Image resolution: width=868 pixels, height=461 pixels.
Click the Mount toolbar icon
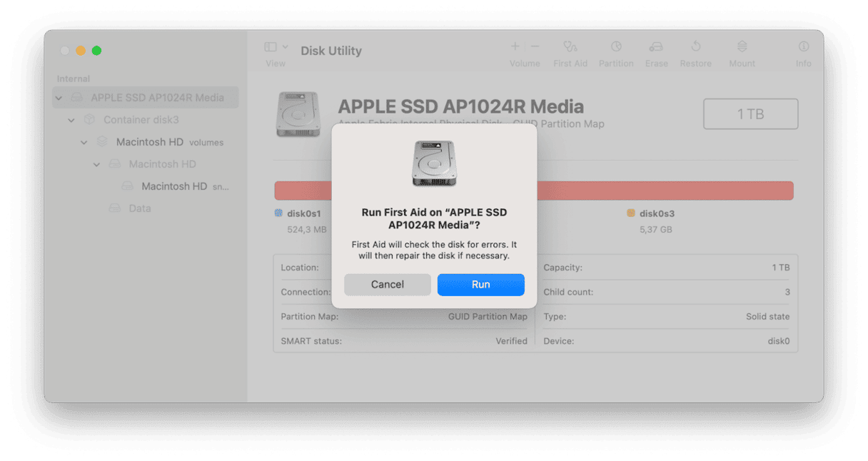tap(742, 47)
